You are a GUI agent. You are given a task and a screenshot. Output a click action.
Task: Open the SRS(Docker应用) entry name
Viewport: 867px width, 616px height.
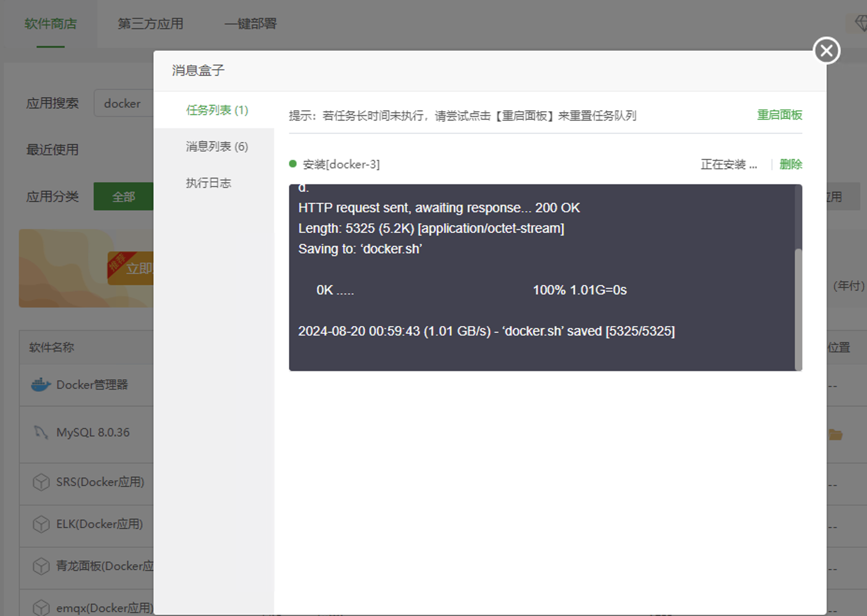(100, 482)
